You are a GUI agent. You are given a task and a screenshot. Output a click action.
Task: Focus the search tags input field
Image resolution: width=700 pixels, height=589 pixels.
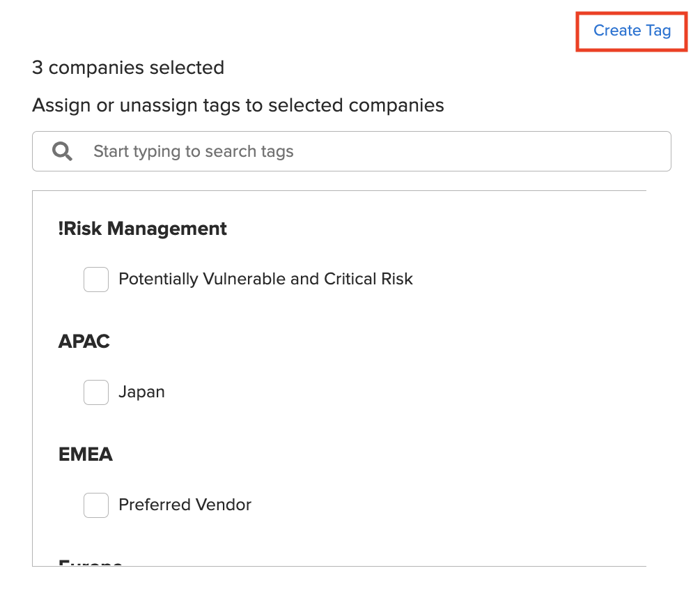click(351, 151)
